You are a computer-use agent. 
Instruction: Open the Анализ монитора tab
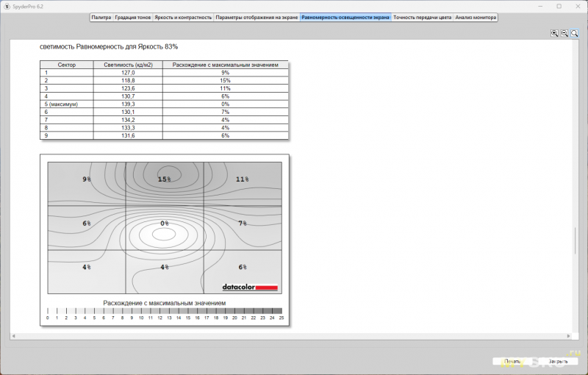pos(476,17)
